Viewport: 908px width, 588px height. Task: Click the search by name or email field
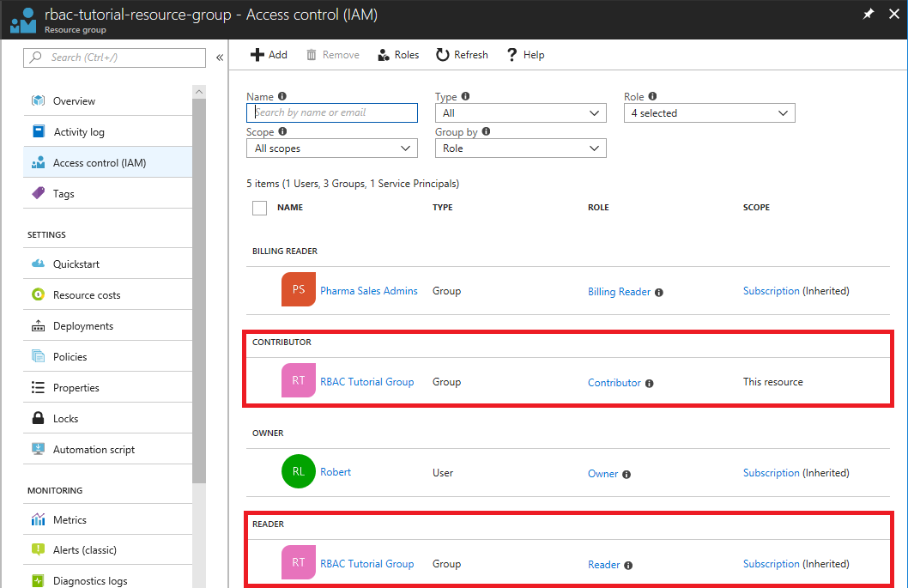coord(332,112)
